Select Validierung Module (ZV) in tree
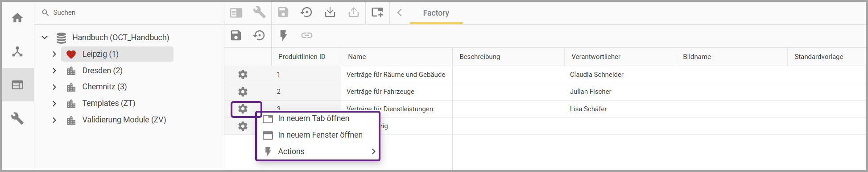 [x=124, y=120]
